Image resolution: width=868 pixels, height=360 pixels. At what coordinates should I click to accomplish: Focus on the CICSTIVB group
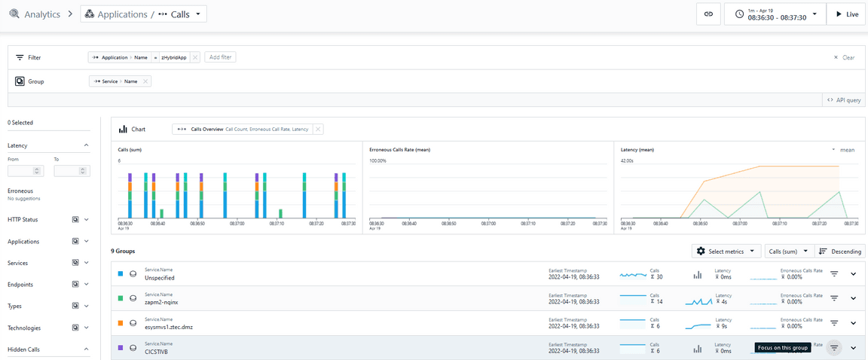pyautogui.click(x=835, y=347)
